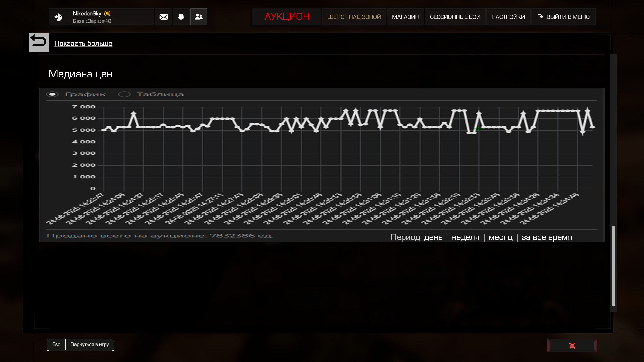Click the 'Показать больше' link
644x362 pixels.
pyautogui.click(x=83, y=43)
